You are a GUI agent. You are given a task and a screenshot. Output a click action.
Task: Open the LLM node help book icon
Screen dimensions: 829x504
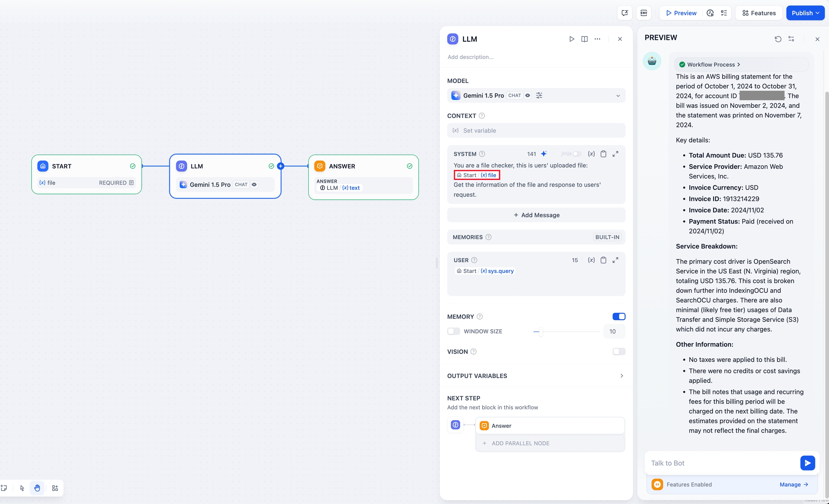[x=584, y=39]
